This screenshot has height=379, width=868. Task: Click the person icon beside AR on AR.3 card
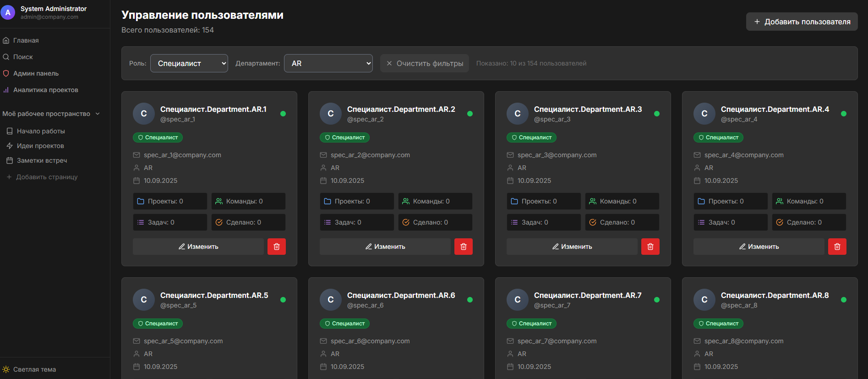click(510, 168)
